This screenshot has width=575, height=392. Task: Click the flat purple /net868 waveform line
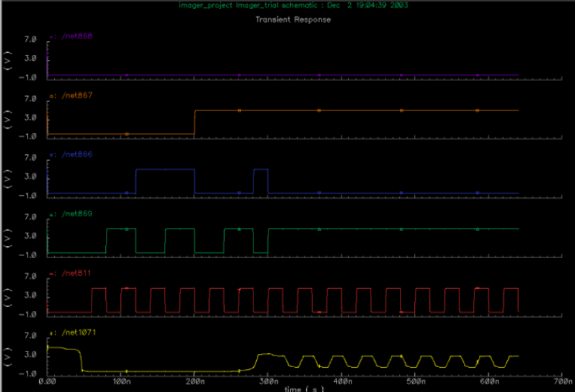[281, 75]
